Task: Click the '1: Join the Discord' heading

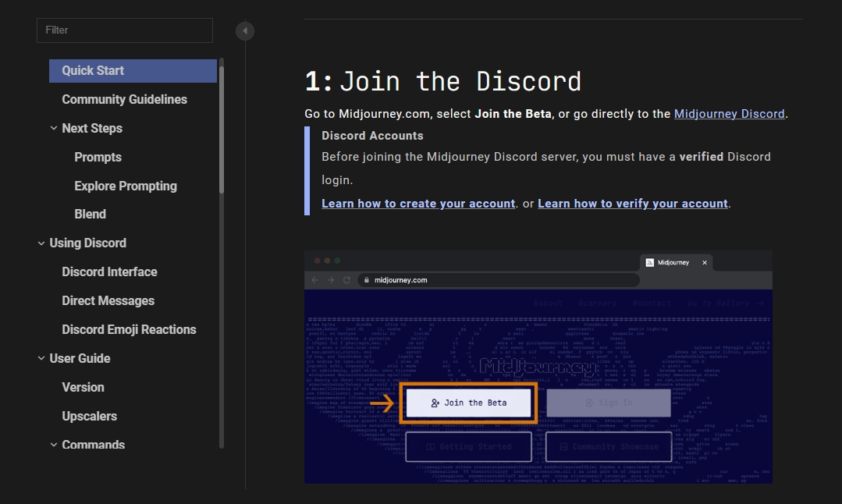Action: click(443, 82)
